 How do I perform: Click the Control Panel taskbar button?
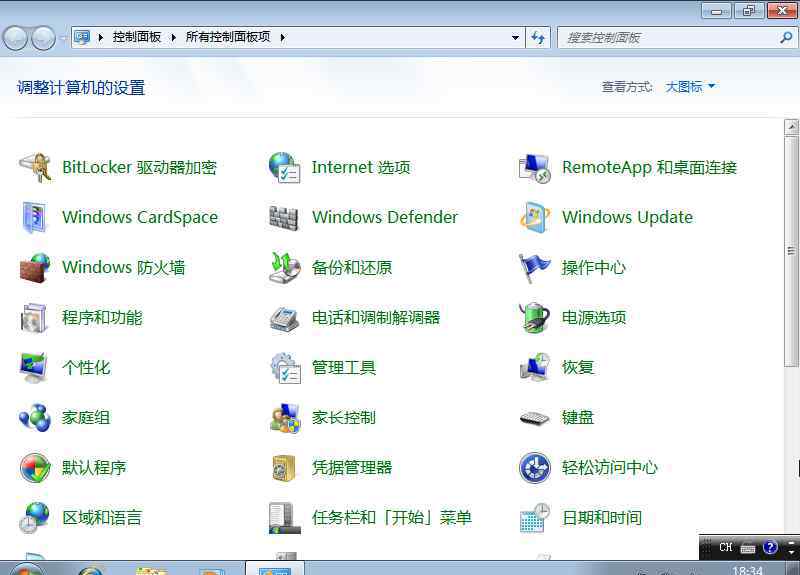(275, 568)
